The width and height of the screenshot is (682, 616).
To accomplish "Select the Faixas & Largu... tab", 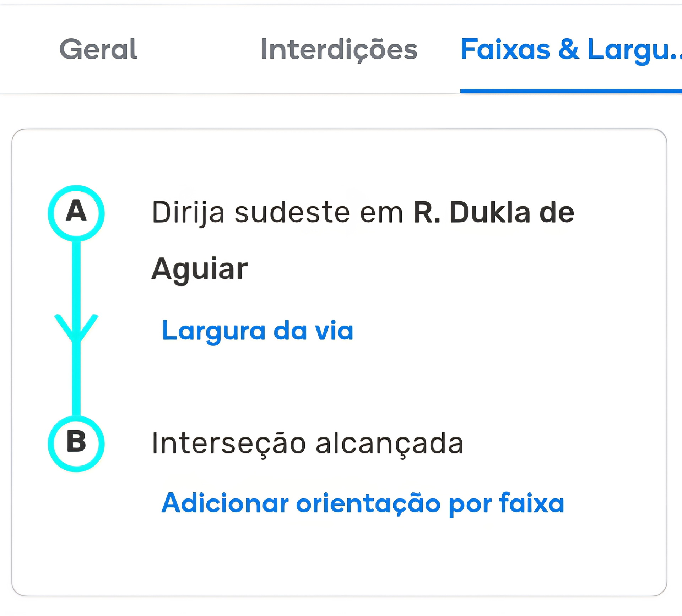I will tap(570, 49).
